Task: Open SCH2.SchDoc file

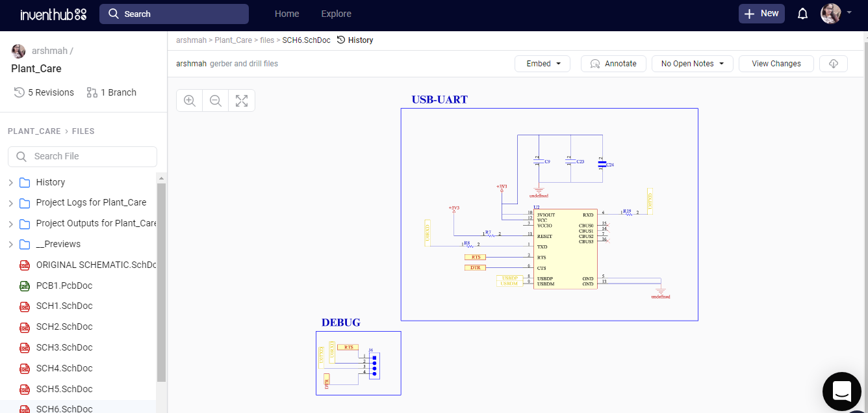Action: (x=64, y=327)
